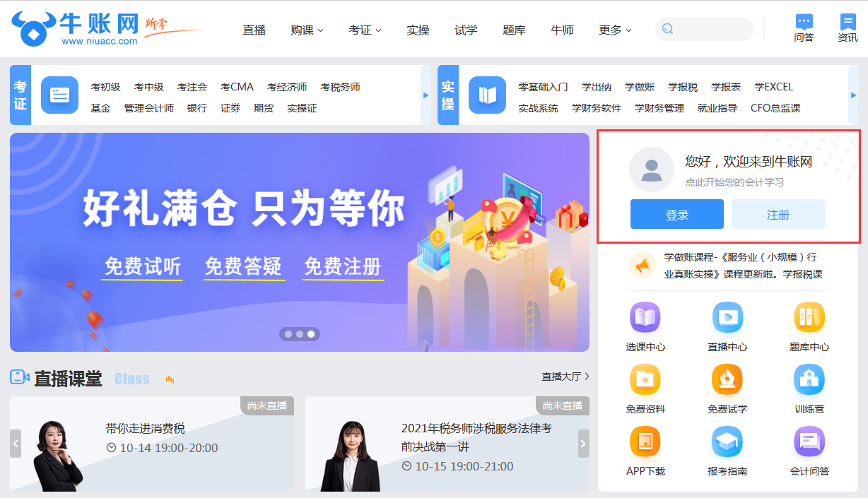Open the 考CMA link

[237, 87]
